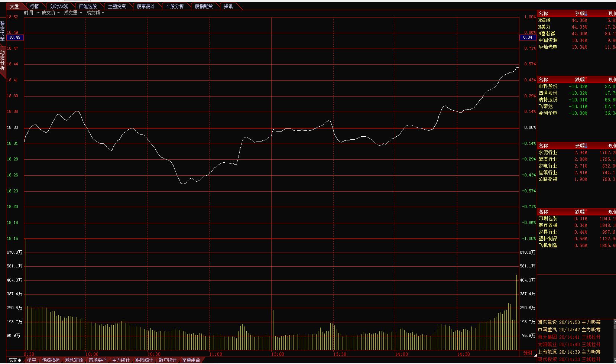Open the 海大集团 14:41 三线拉升 alert

point(569,337)
